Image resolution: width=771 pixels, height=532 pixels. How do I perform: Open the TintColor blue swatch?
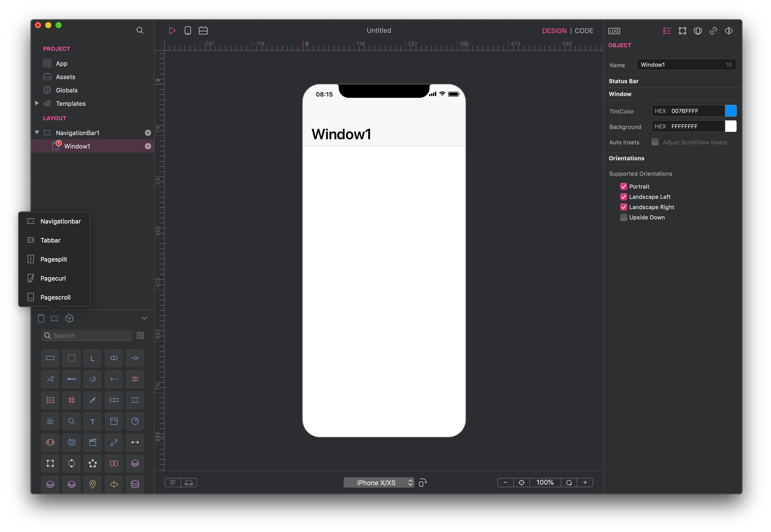coord(731,111)
